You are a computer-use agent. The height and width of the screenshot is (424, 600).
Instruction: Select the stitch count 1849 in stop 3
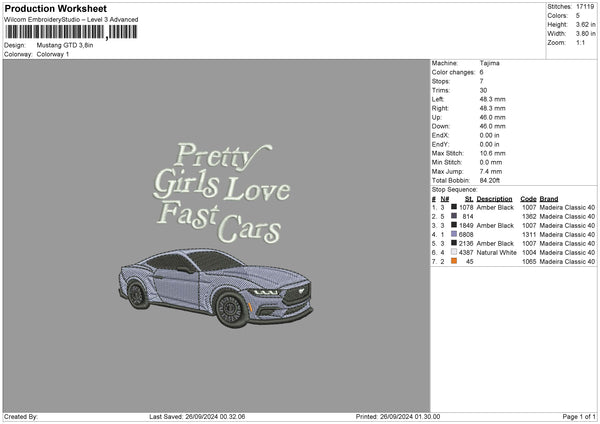(466, 225)
